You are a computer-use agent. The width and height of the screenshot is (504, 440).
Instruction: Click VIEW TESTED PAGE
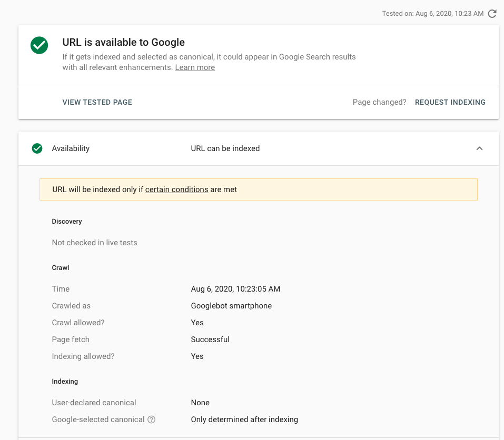coord(97,102)
